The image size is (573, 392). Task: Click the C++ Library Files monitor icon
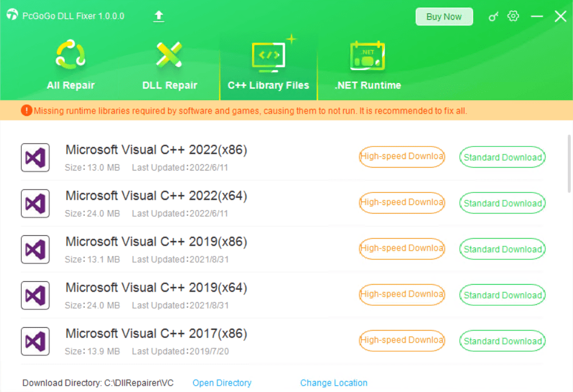click(269, 57)
